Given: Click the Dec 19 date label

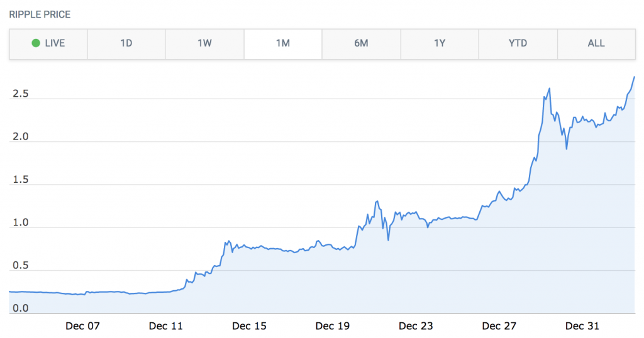Looking at the screenshot, I should [x=332, y=326].
